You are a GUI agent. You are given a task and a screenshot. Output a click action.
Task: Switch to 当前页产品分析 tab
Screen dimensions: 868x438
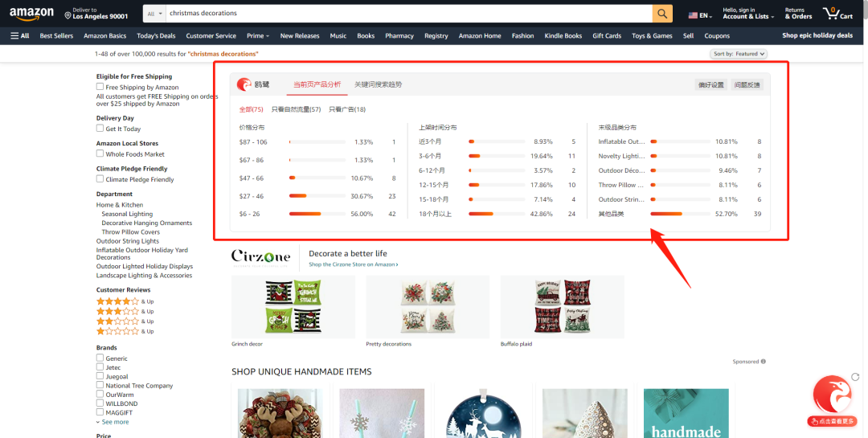[317, 84]
